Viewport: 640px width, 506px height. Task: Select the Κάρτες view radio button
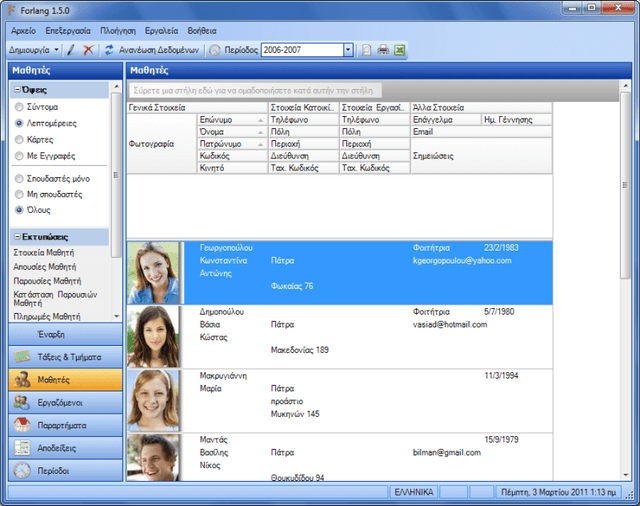tap(19, 140)
